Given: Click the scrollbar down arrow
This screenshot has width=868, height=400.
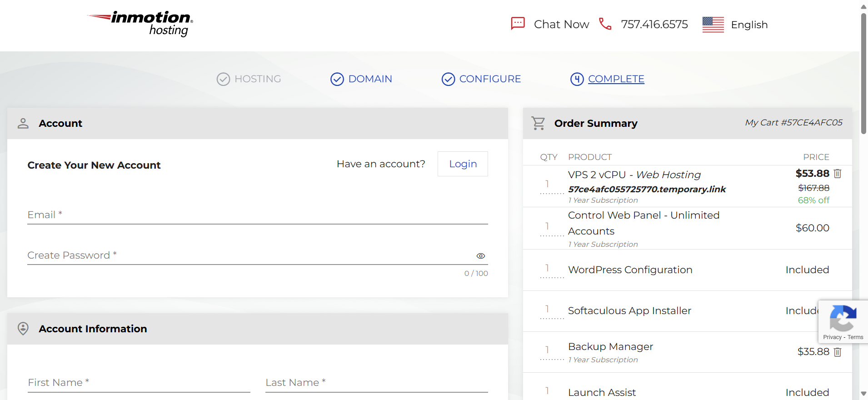Looking at the screenshot, I should [x=863, y=394].
